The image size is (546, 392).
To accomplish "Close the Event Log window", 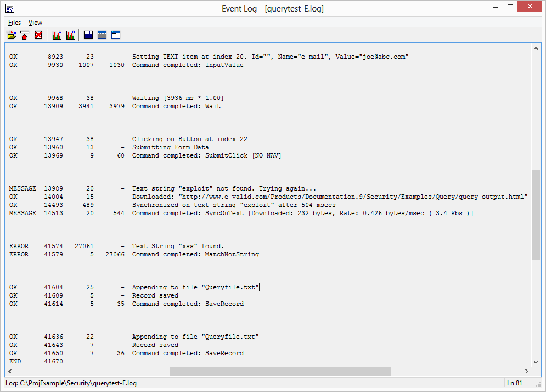I will click(530, 6).
